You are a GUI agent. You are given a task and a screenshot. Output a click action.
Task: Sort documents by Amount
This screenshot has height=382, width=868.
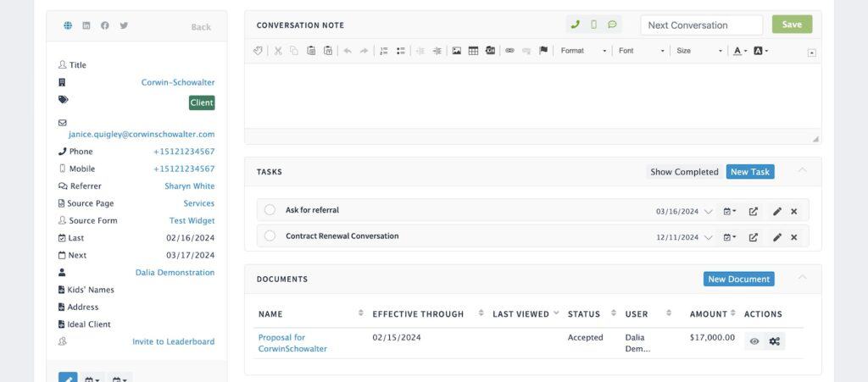pos(732,313)
